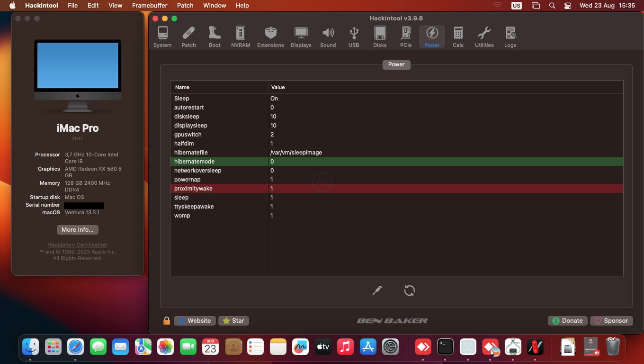Screen dimensions: 644x364
Task: Click the Sponsor button
Action: click(x=611, y=321)
